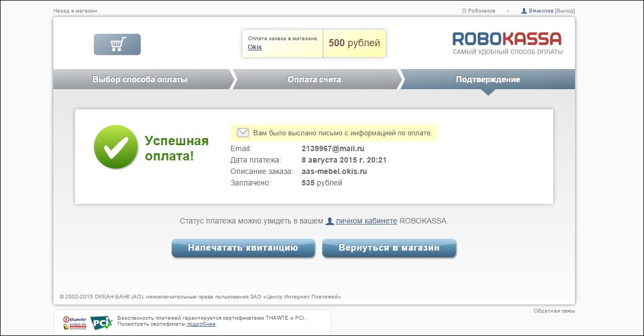Click date value 8 августа 2015 г. 20:21

tap(344, 160)
